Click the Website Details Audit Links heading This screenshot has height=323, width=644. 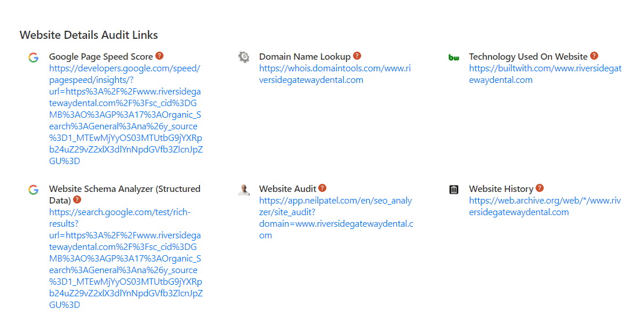coord(89,35)
